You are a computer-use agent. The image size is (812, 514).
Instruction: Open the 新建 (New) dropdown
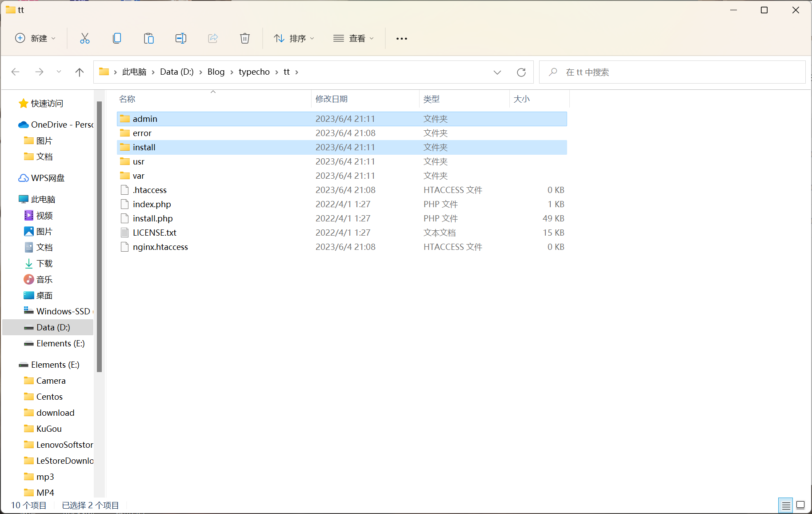pyautogui.click(x=36, y=38)
